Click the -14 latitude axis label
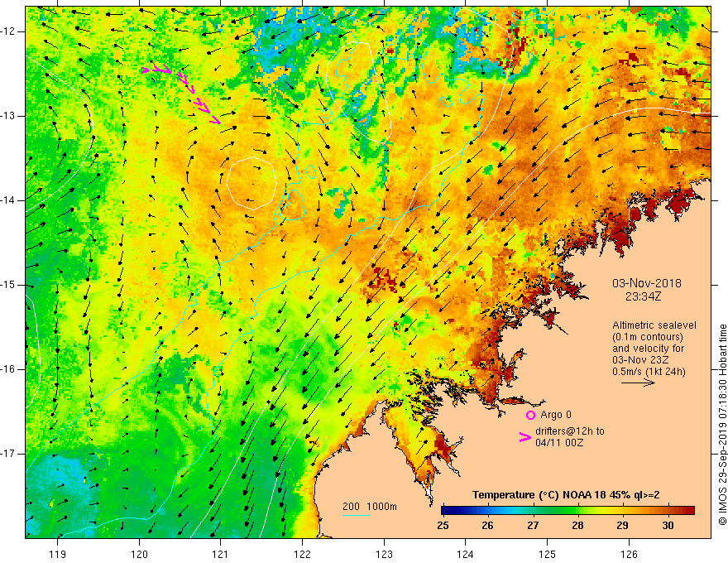 click(8, 200)
